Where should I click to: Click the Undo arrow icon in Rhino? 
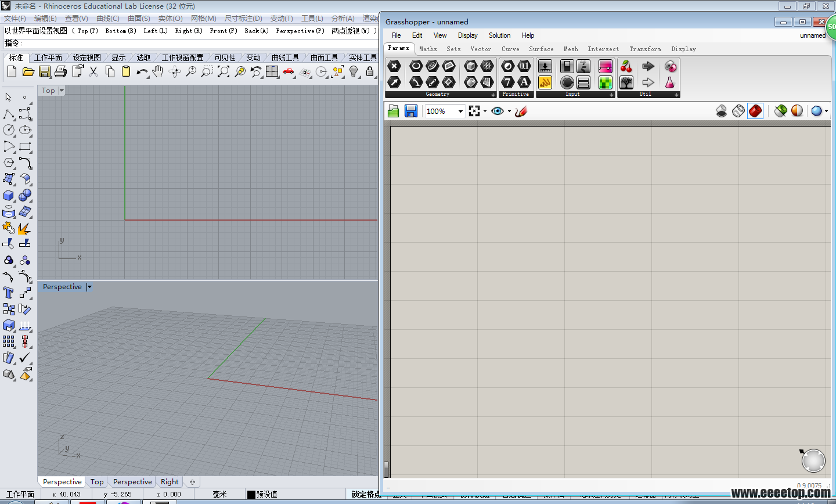point(142,72)
